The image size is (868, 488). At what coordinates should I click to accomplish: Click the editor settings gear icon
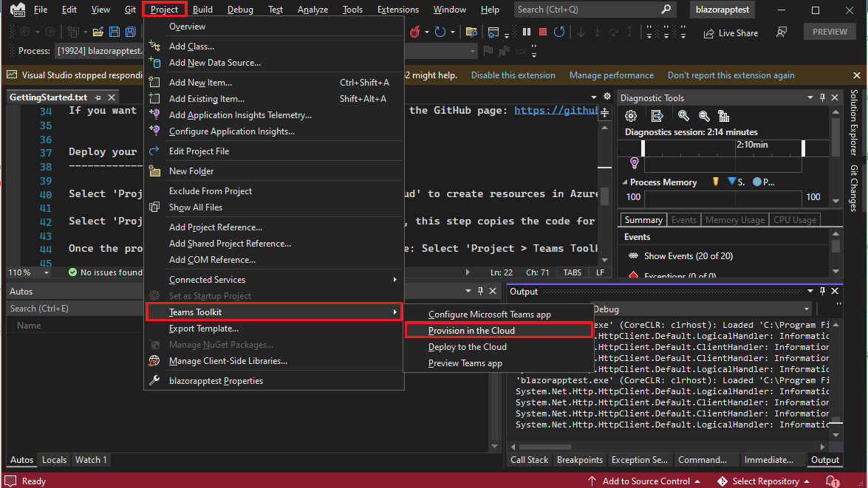pos(607,96)
